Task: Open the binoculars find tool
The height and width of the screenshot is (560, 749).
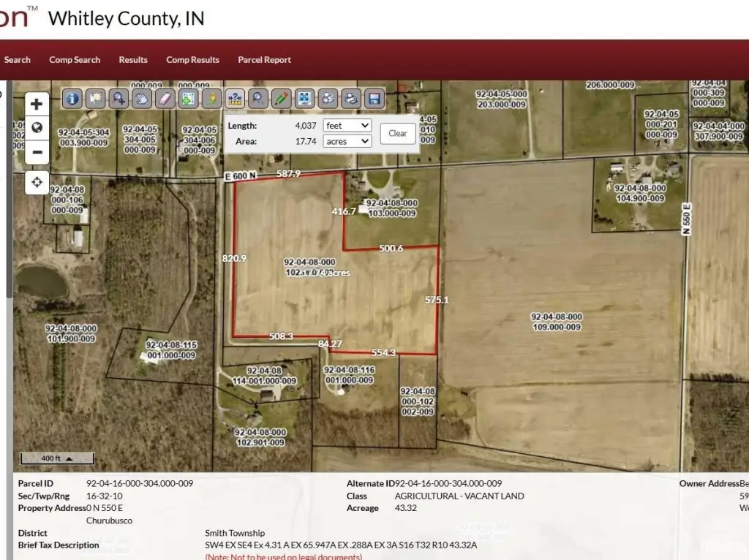Action: coord(328,98)
